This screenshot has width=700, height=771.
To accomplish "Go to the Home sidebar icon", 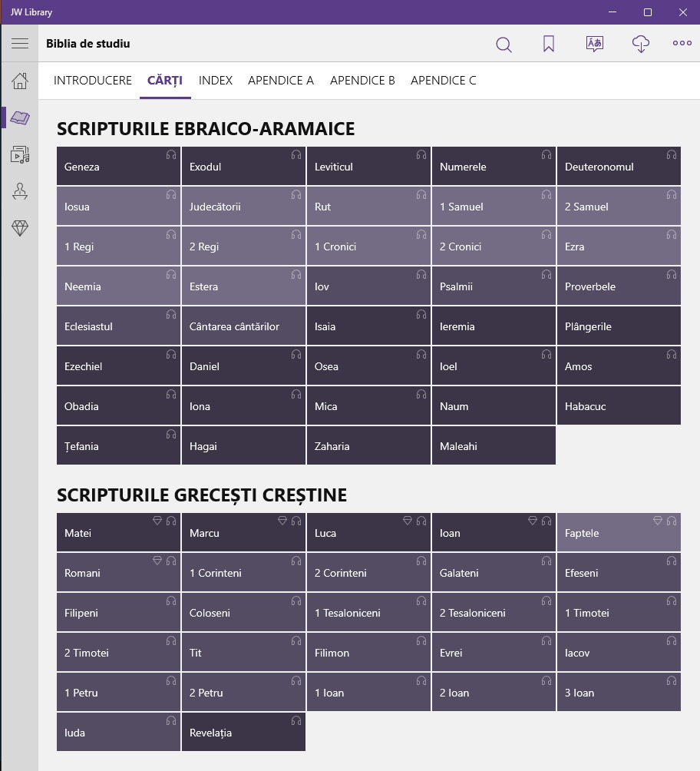I will click(20, 81).
